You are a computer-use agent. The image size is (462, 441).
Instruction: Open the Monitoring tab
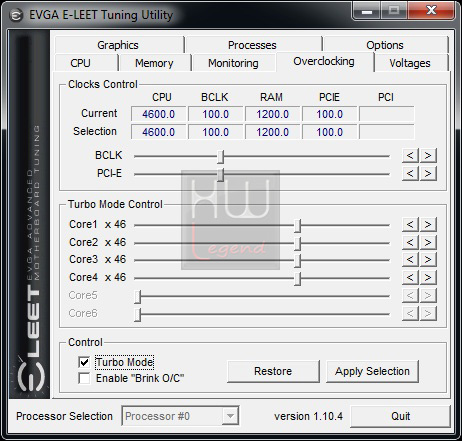pyautogui.click(x=233, y=63)
